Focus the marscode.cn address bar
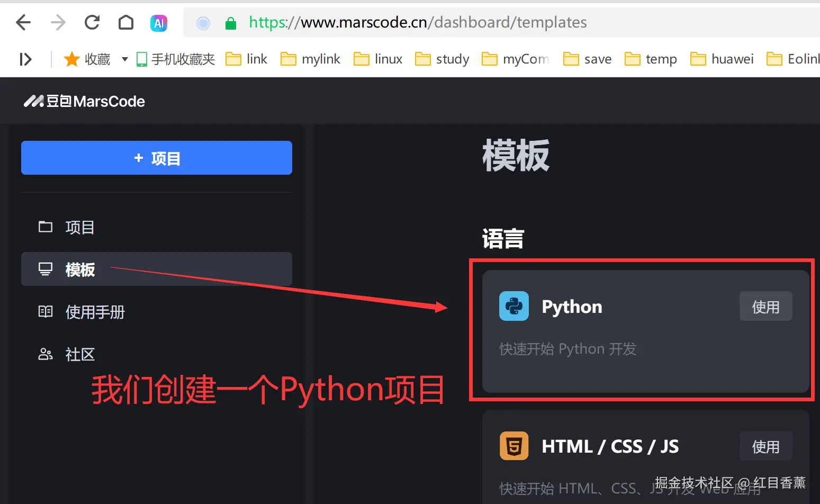The height and width of the screenshot is (504, 820). (502, 22)
